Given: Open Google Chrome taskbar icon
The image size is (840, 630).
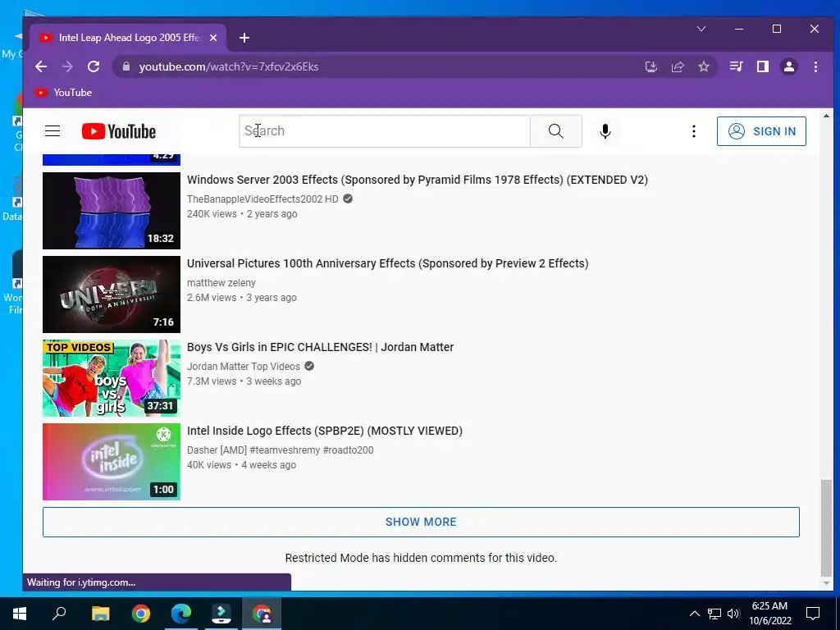Looking at the screenshot, I should [140, 614].
